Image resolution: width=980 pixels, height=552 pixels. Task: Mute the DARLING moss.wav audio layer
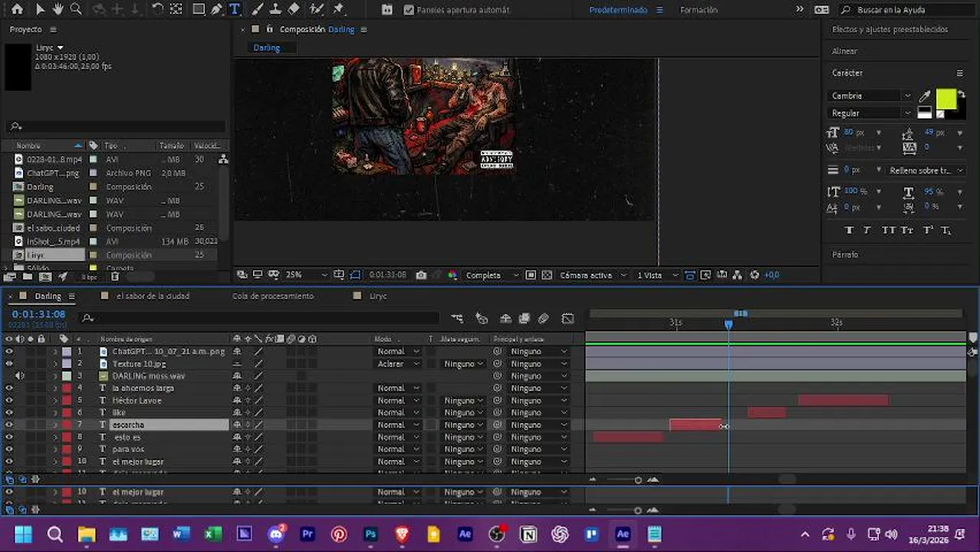tap(20, 376)
